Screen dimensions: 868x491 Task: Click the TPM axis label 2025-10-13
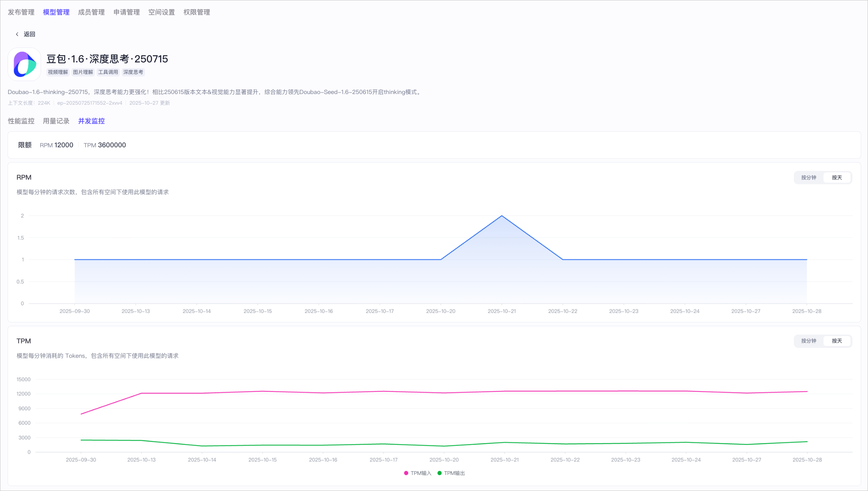pos(141,460)
